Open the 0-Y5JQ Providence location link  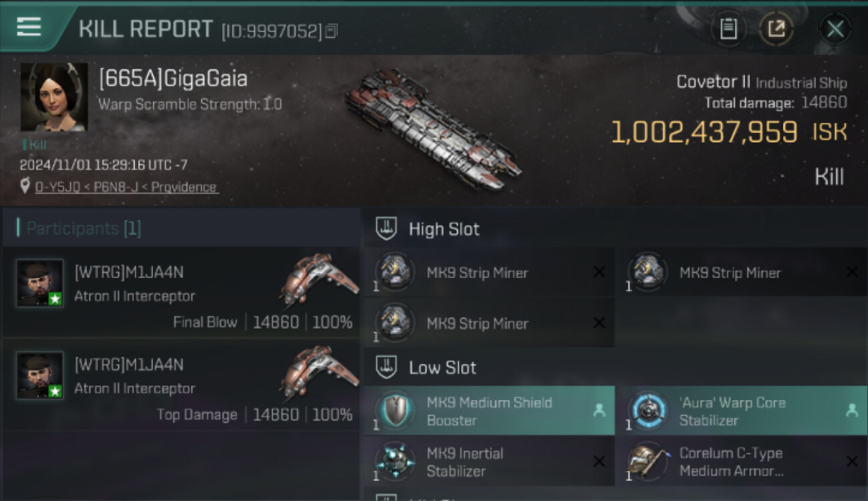click(x=126, y=187)
